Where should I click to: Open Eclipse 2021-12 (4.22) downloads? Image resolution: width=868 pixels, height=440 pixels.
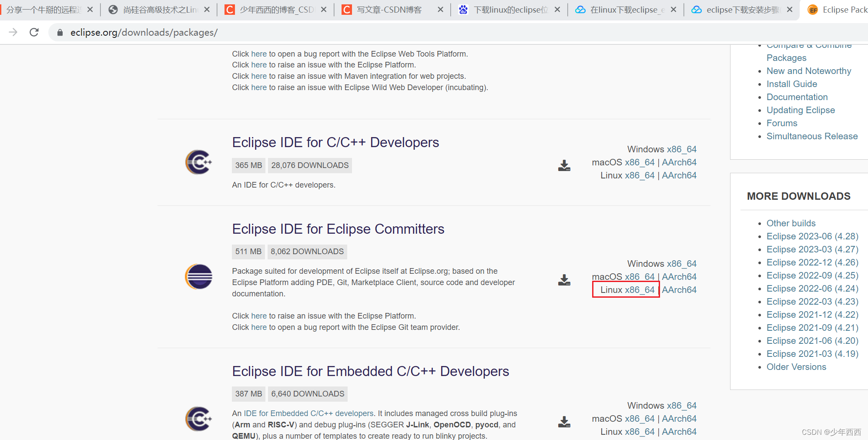pos(812,315)
